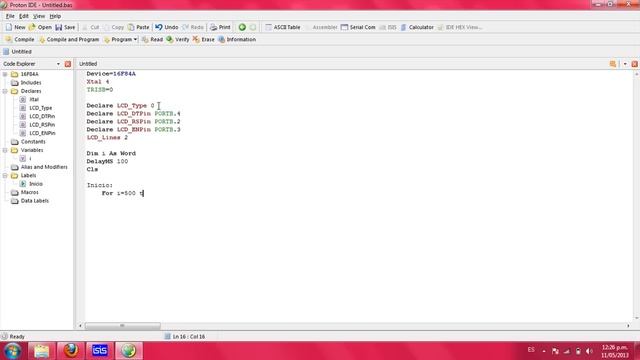Click the "DelayMS 100" code line

click(x=107, y=161)
